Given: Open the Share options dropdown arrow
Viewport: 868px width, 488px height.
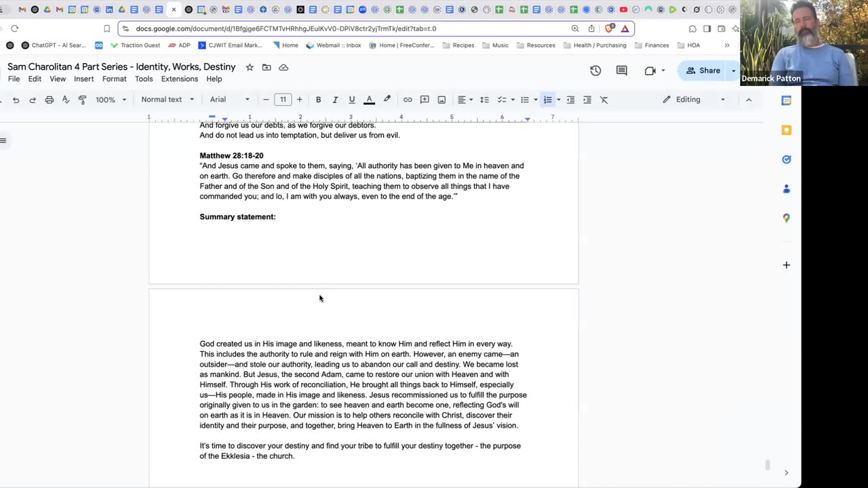Looking at the screenshot, I should [x=733, y=70].
